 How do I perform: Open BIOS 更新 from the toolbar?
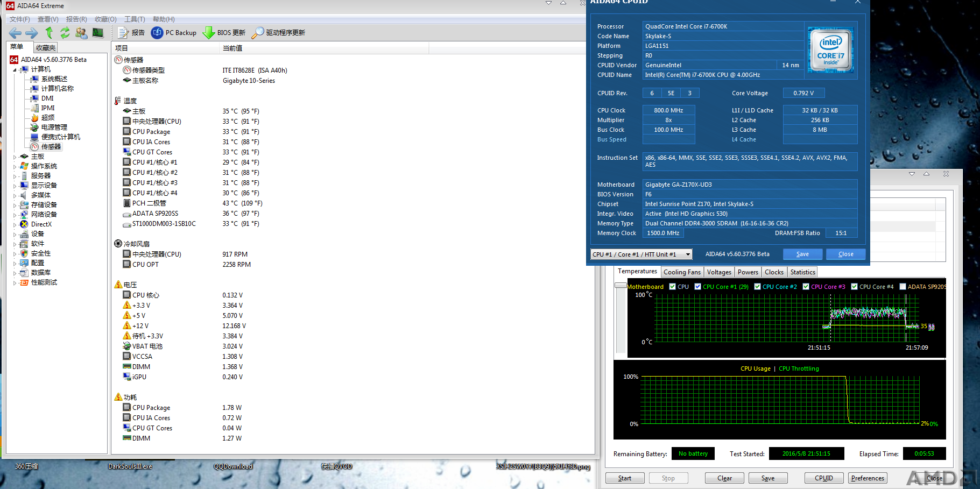point(224,33)
